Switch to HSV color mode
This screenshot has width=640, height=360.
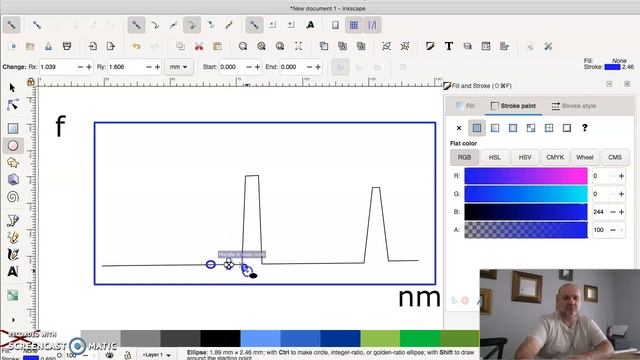(525, 158)
